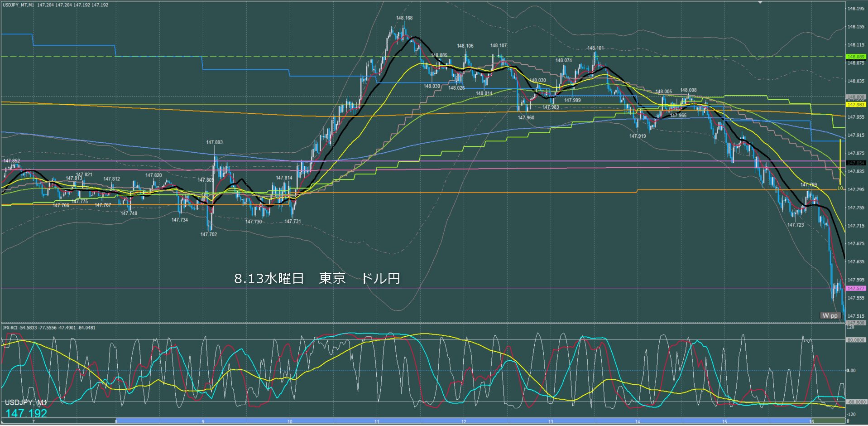Select the yellow vertical line marked 10
The image size is (868, 426).
point(840,162)
